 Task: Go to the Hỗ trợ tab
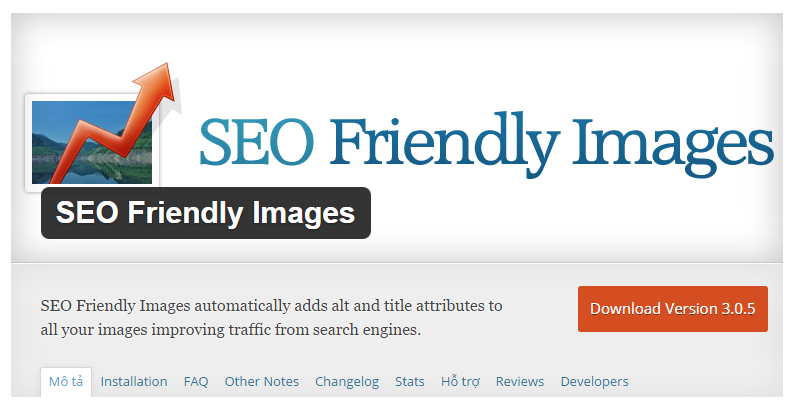[x=460, y=382]
